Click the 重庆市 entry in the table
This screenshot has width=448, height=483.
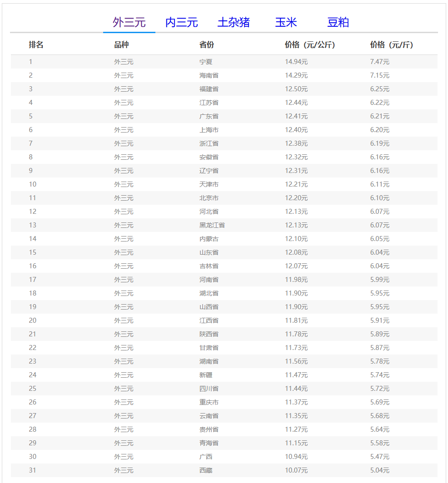pyautogui.click(x=209, y=402)
